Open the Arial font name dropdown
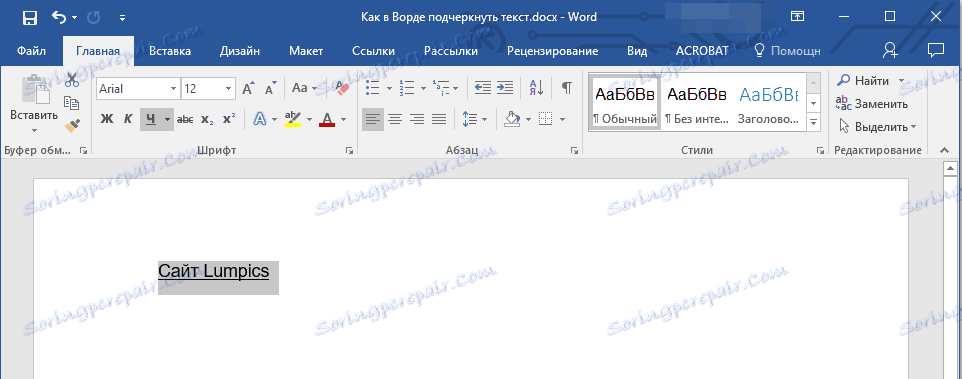The height and width of the screenshot is (379, 962). (175, 89)
